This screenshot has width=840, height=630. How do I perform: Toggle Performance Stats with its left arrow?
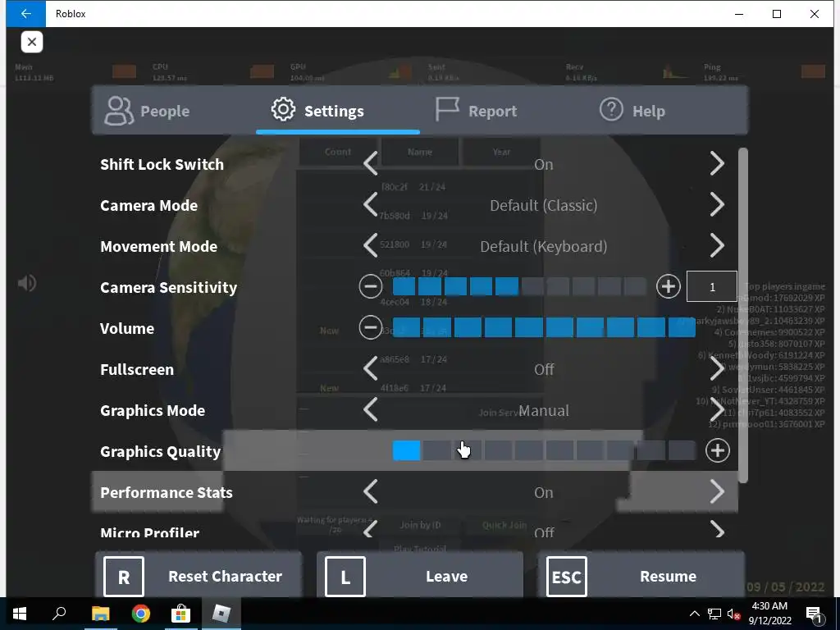click(371, 492)
